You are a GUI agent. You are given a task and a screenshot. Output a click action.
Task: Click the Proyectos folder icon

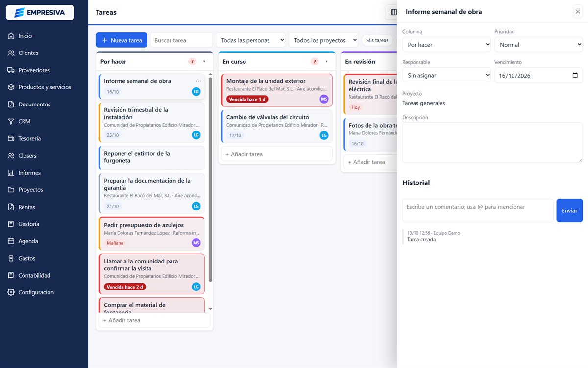tap(11, 190)
